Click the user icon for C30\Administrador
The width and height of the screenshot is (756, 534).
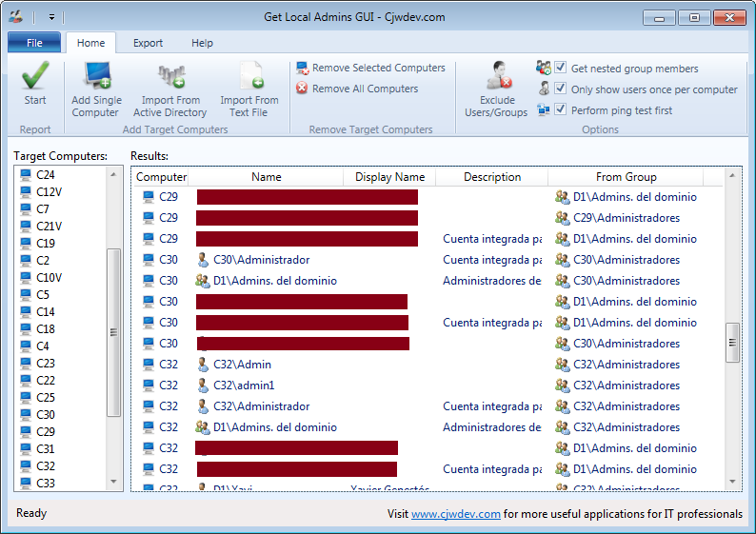pyautogui.click(x=203, y=259)
